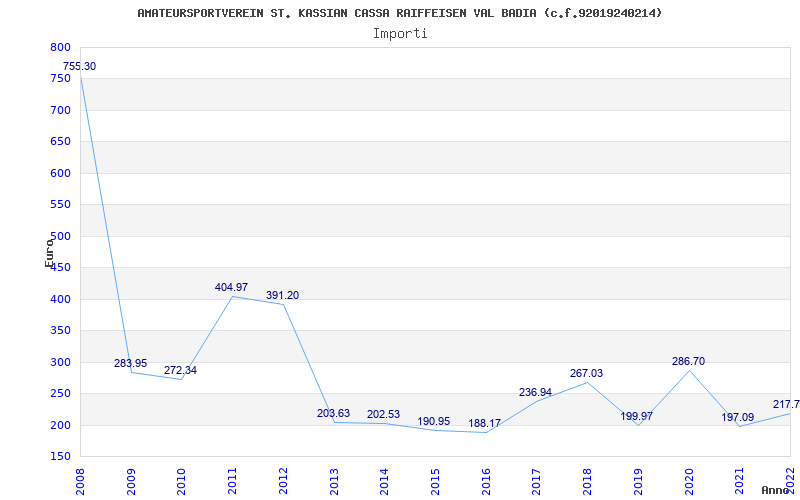Click the y-axis tick label 800

click(x=60, y=47)
